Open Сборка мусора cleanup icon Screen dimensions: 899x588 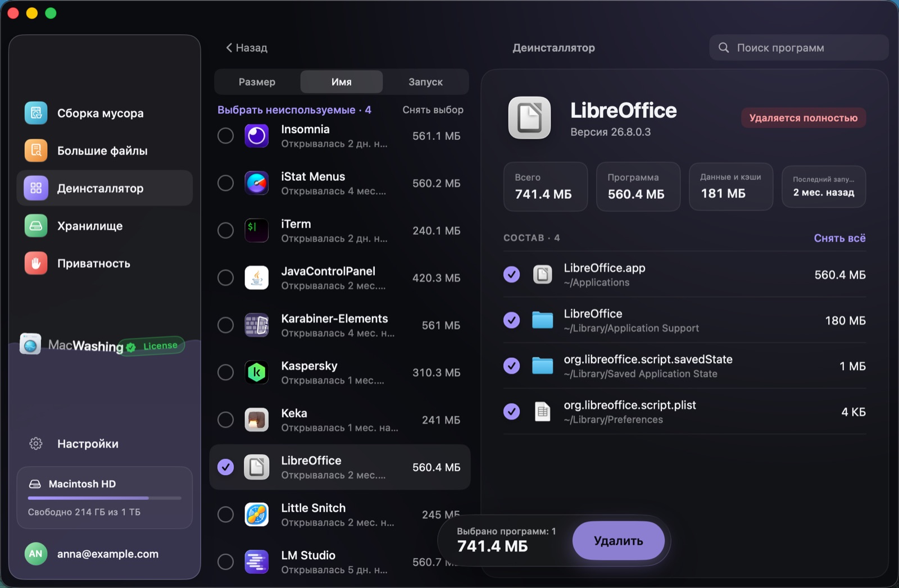click(x=36, y=113)
